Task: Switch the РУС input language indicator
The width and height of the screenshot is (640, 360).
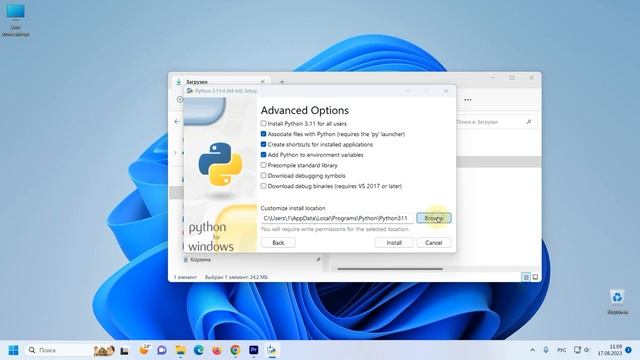Action: (x=562, y=350)
